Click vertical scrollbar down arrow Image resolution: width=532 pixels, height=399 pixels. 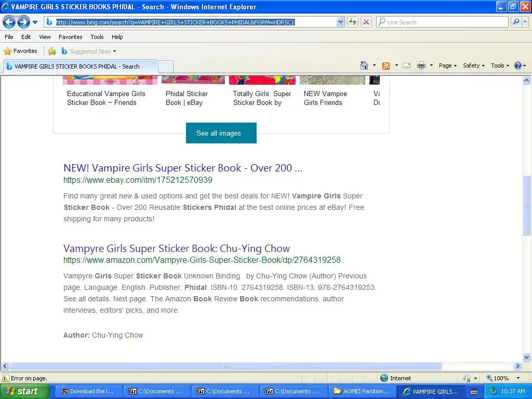click(527, 357)
